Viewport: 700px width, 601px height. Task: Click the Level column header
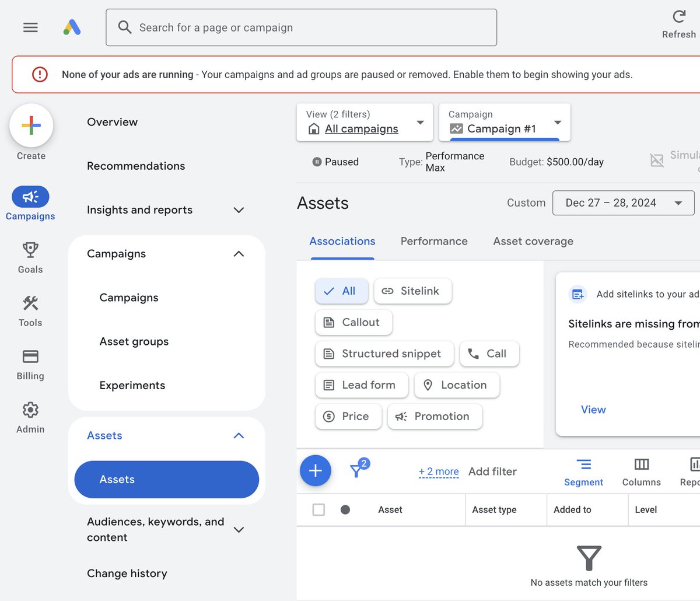(x=646, y=510)
